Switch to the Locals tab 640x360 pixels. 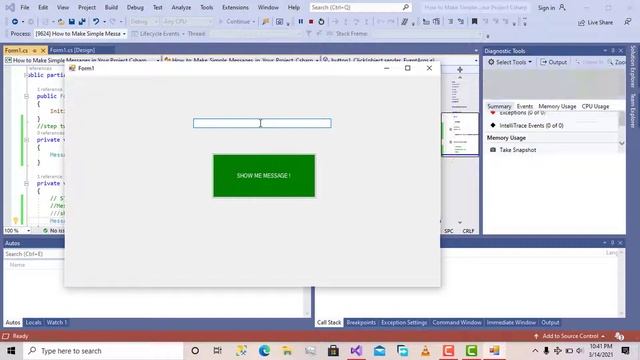[x=33, y=322]
